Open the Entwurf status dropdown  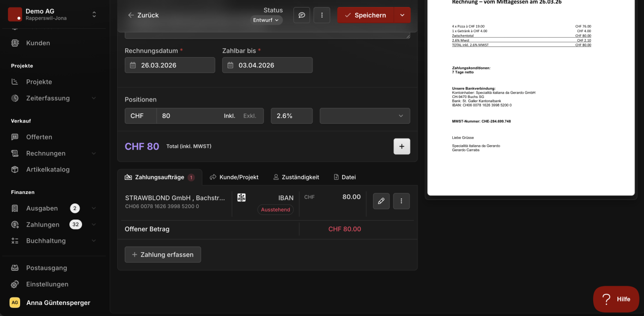(266, 20)
